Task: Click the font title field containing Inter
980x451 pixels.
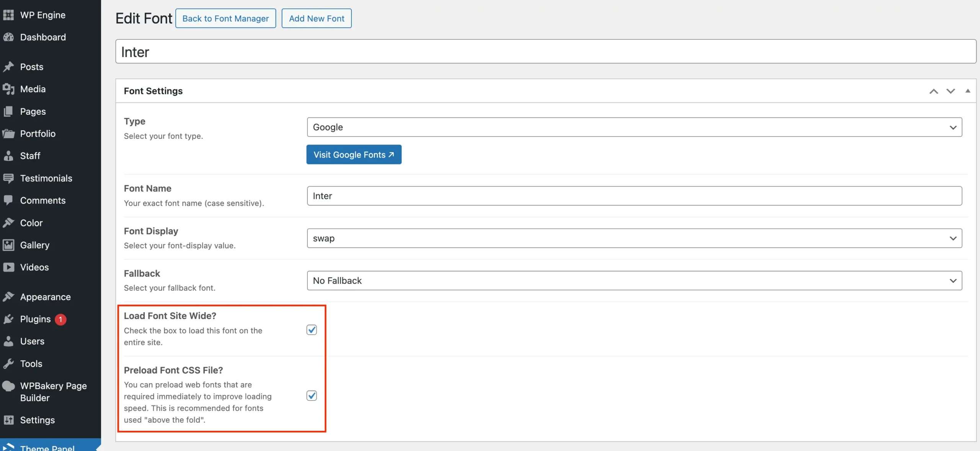Action: click(546, 52)
